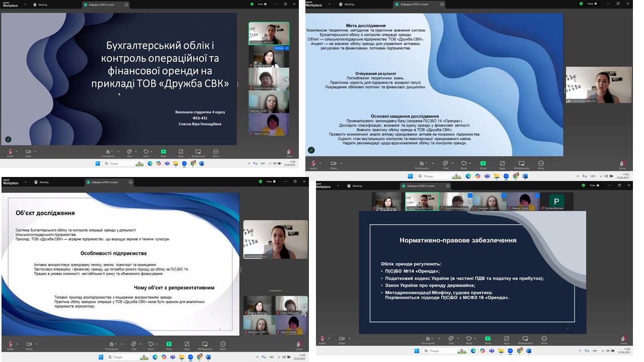
Task: Show hidden tray icons in title-slide taskbar
Action: click(249, 163)
